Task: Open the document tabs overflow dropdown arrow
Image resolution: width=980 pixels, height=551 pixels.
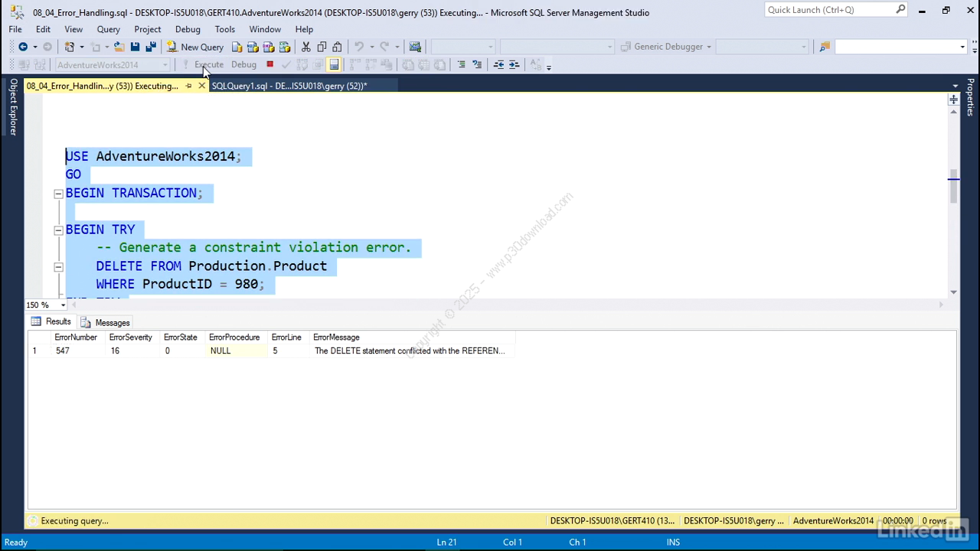Action: [x=955, y=86]
